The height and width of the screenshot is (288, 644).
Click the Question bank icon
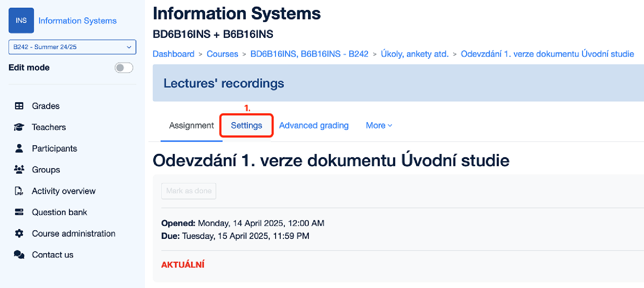pos(19,212)
